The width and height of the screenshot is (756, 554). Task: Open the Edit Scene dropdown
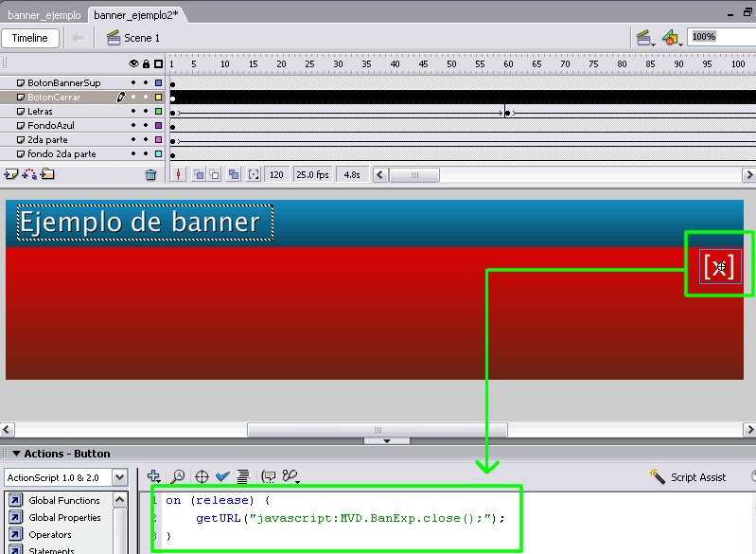[644, 38]
